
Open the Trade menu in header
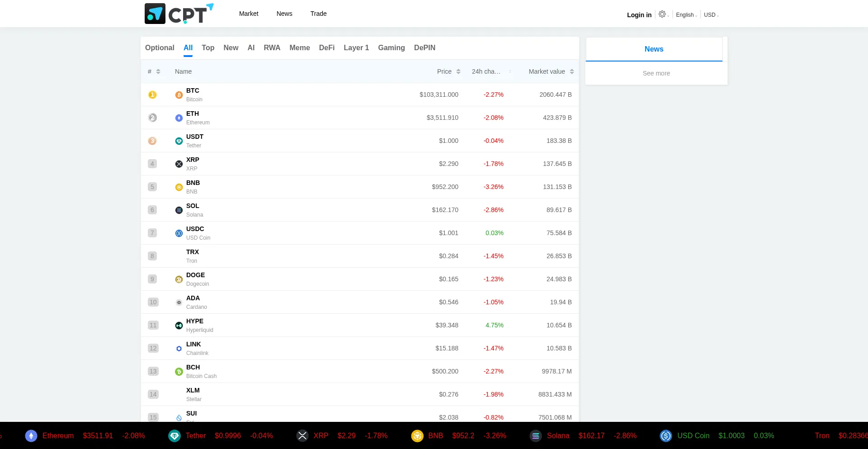coord(318,14)
